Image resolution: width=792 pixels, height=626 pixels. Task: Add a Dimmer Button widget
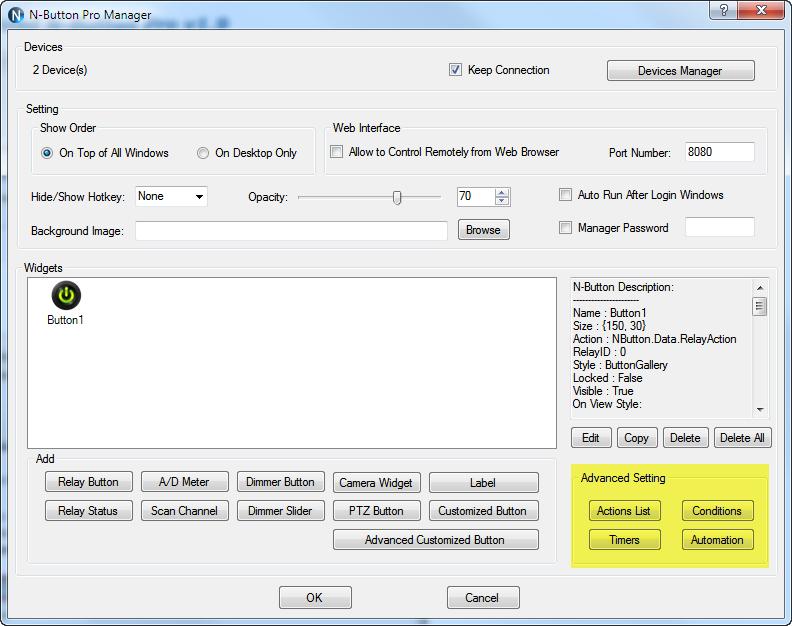pyautogui.click(x=280, y=482)
